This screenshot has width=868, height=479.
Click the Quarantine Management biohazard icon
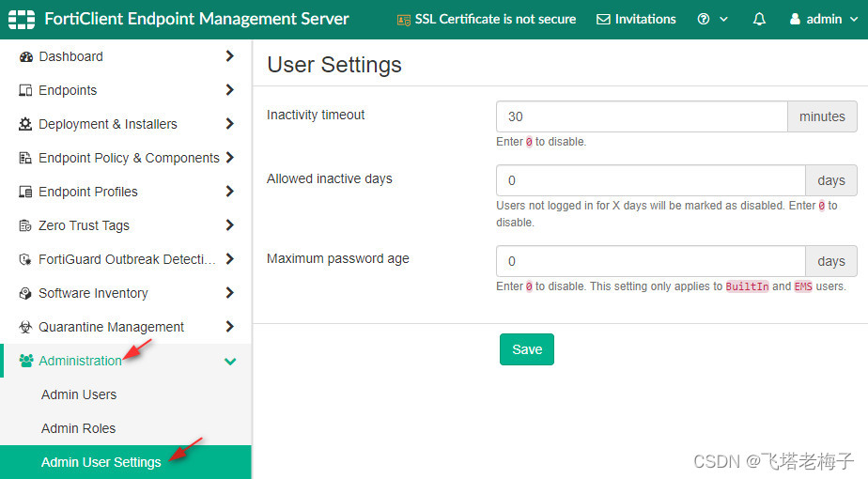tap(25, 327)
